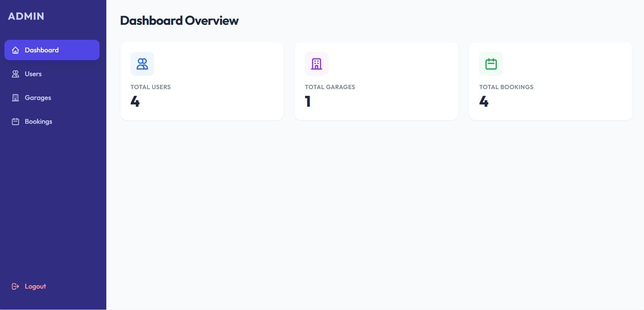644x310 pixels.
Task: Click the blue users icon on Total Users card
Action: point(142,64)
